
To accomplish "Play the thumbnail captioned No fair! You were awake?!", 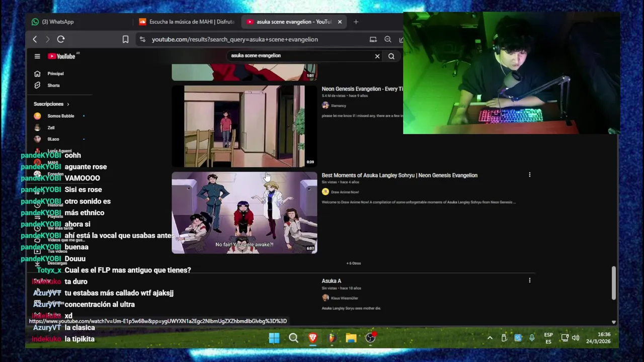I will (245, 213).
